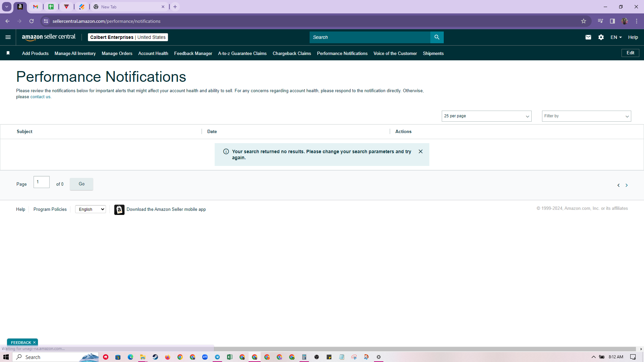Viewport: 644px width, 362px height.
Task: Click the page number input field
Action: point(42,182)
